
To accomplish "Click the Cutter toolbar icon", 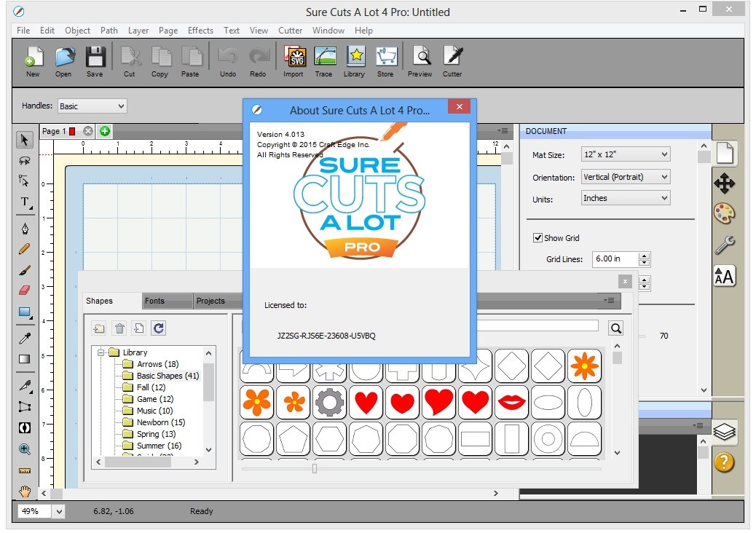I will point(452,61).
